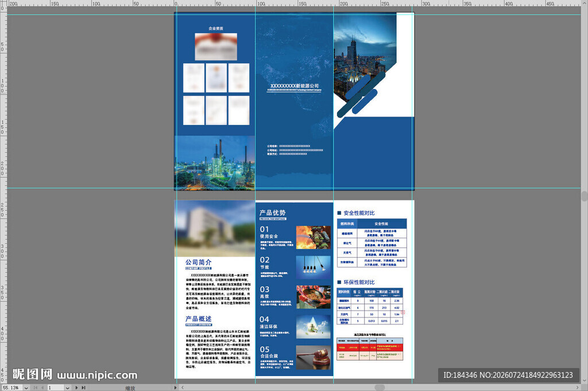Go to the next page arrow
The height and width of the screenshot is (391, 588).
(76, 388)
